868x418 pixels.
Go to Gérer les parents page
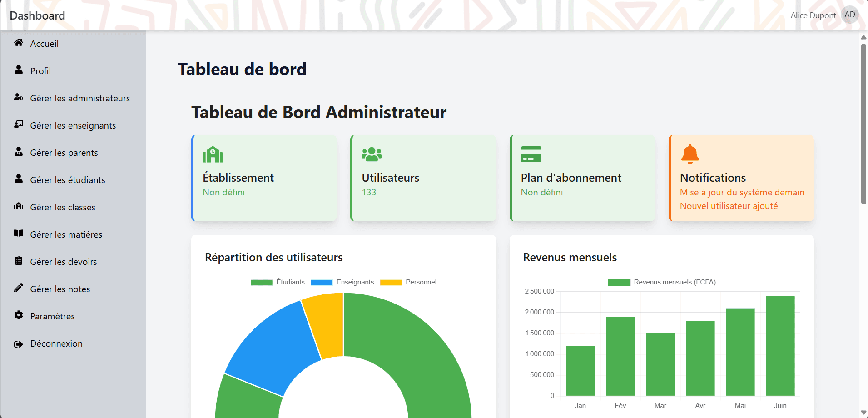point(64,153)
